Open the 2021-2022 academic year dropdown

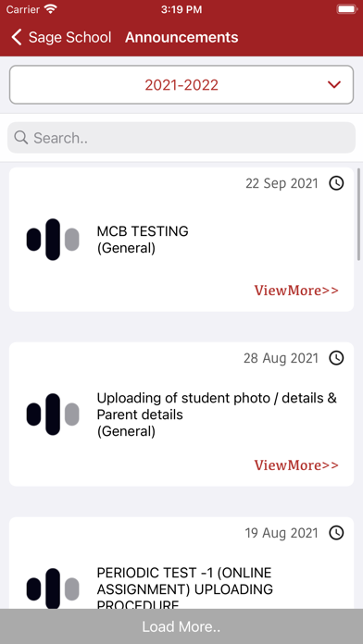pyautogui.click(x=181, y=84)
